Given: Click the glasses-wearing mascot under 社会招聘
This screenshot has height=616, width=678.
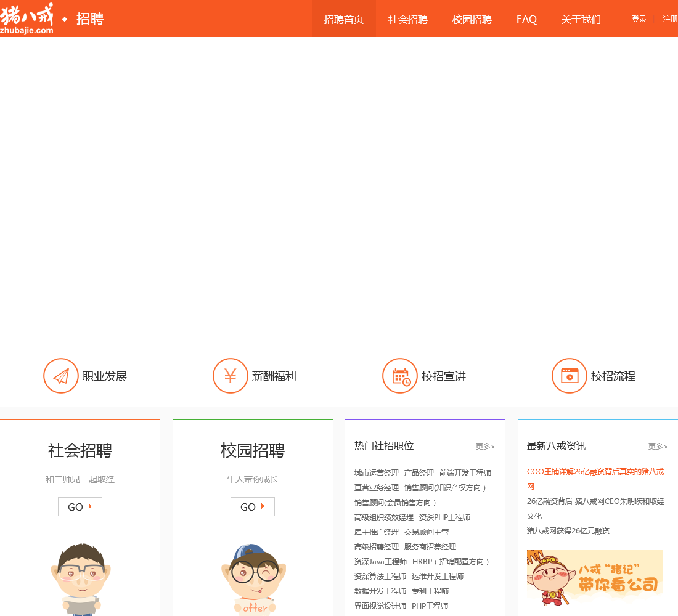Looking at the screenshot, I should 81,578.
